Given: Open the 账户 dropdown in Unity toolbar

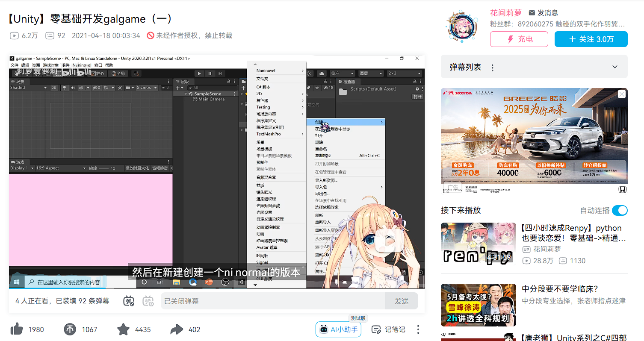Looking at the screenshot, I should pos(342,73).
